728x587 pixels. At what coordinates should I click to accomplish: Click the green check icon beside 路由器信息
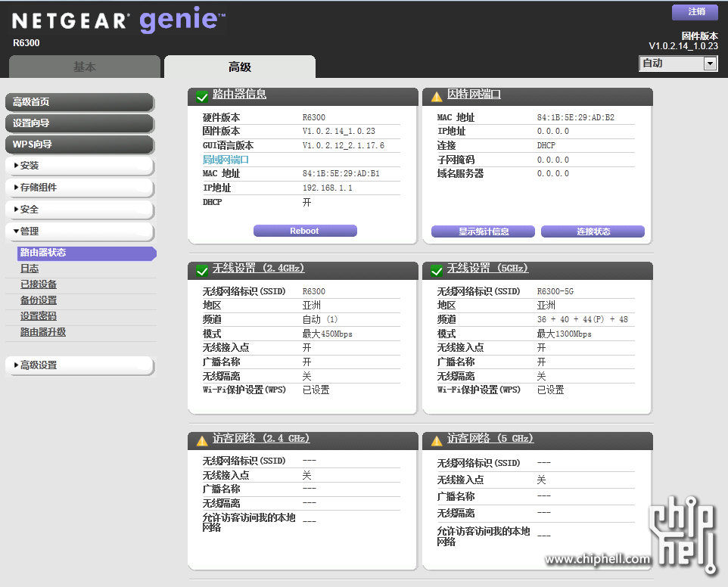point(202,97)
